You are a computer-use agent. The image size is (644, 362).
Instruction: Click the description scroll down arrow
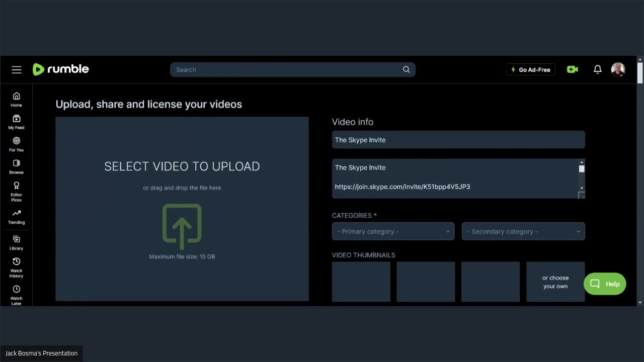(582, 188)
